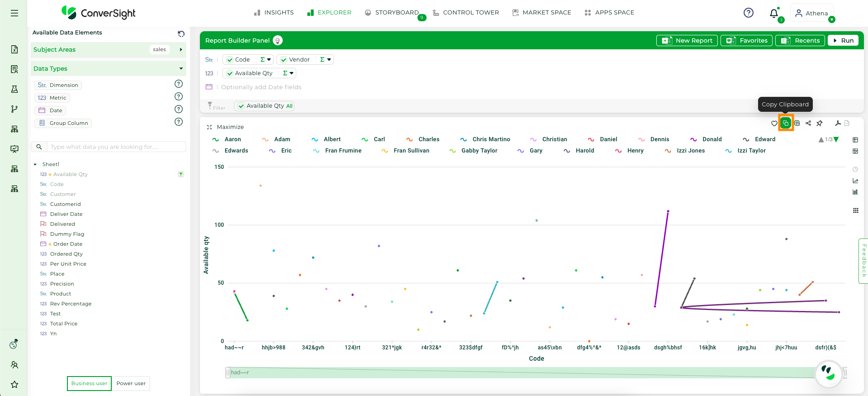868x396 pixels.
Task: Toggle Fran Sullivan series in legend
Action: 405,151
